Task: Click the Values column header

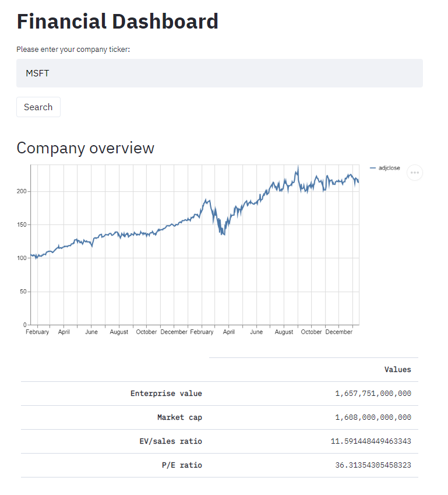Action: 398,370
